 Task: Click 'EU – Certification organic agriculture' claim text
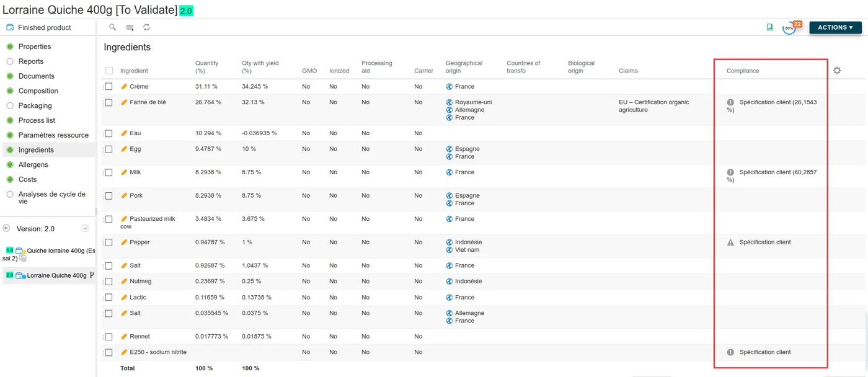[x=653, y=106]
